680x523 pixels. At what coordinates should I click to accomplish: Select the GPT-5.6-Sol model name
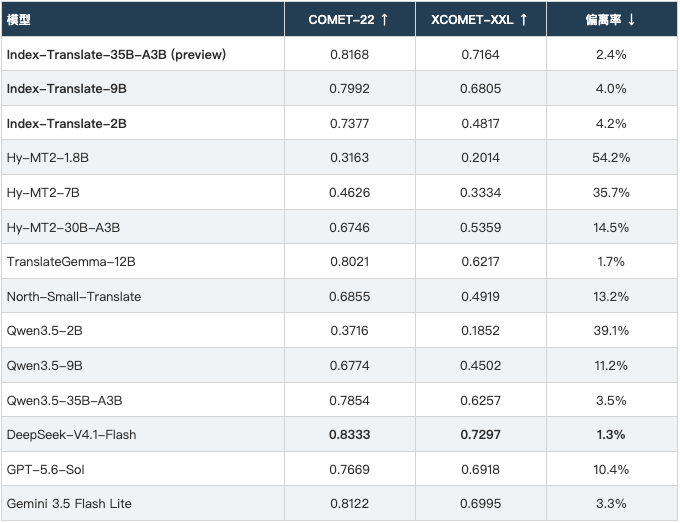pos(46,470)
